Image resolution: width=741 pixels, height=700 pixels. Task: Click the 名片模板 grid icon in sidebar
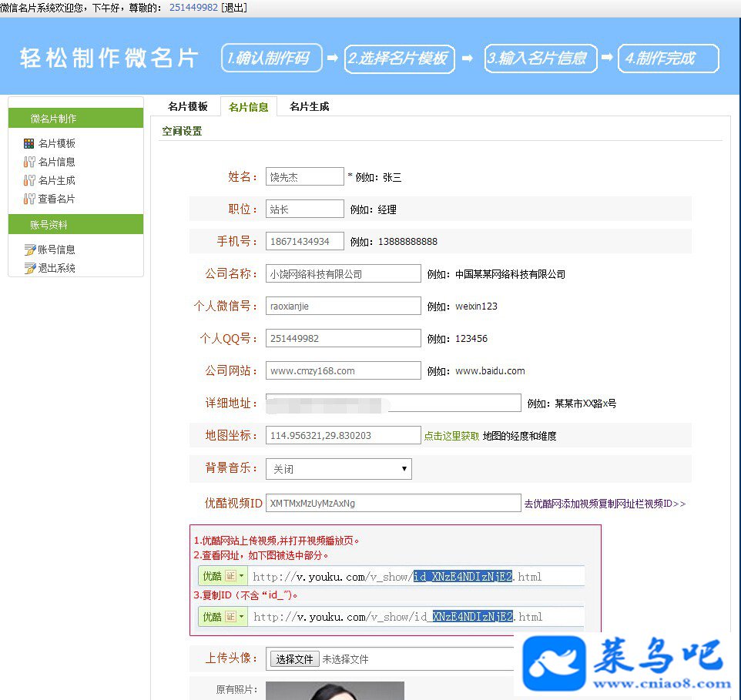(x=28, y=143)
